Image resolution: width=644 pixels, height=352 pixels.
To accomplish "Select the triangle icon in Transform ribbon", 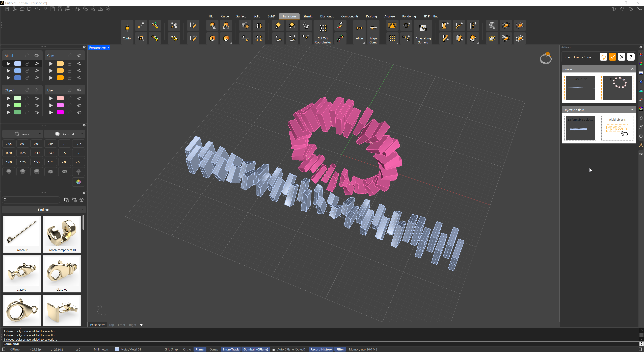I will (392, 26).
